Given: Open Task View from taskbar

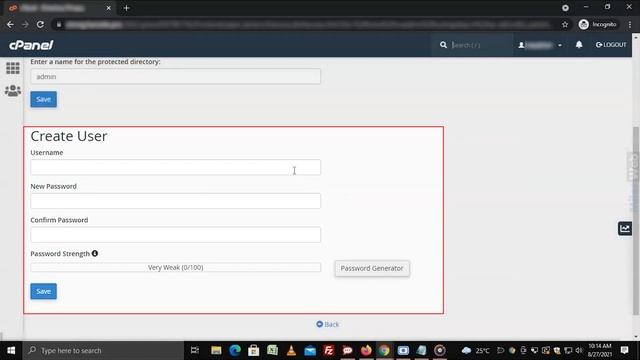Looking at the screenshot, I should pos(195,350).
